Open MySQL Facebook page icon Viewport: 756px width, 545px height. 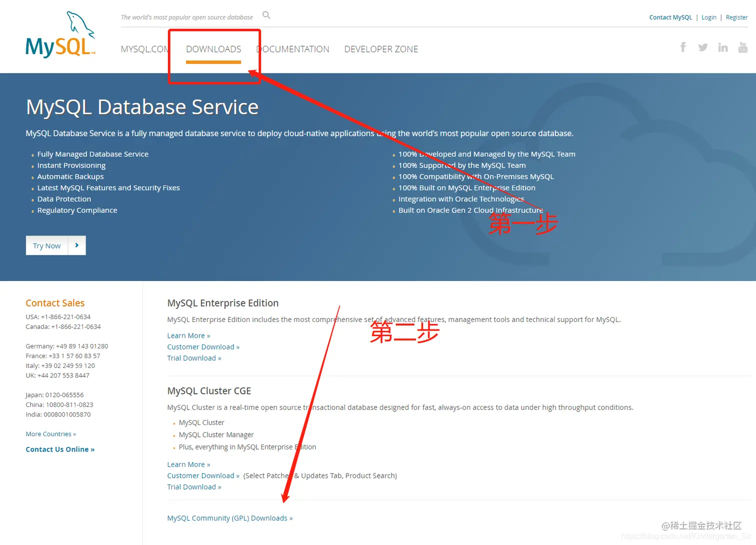(x=683, y=47)
